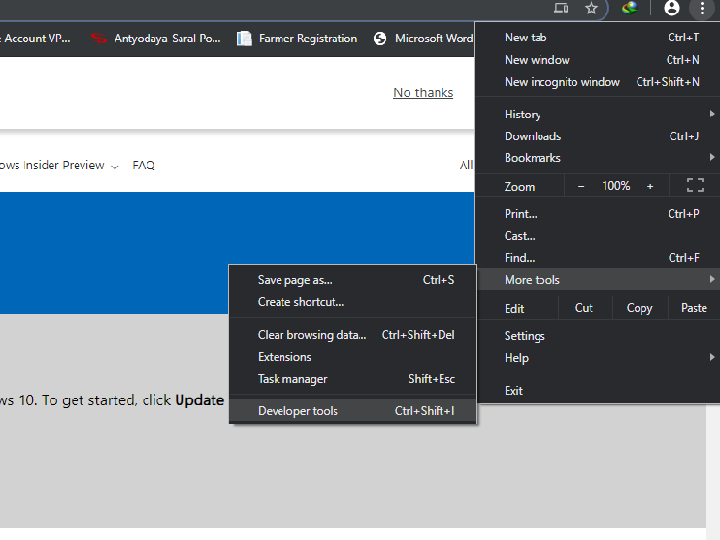Screen dimensions: 720x540
Task: Open Downloads from the Chrome menu
Action: 597,136
